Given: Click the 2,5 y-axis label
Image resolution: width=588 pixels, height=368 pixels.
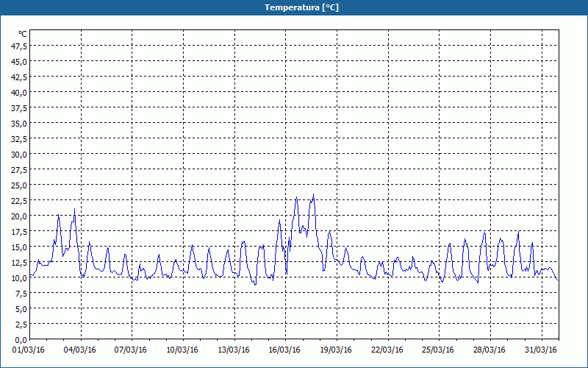Looking at the screenshot, I should point(21,325).
